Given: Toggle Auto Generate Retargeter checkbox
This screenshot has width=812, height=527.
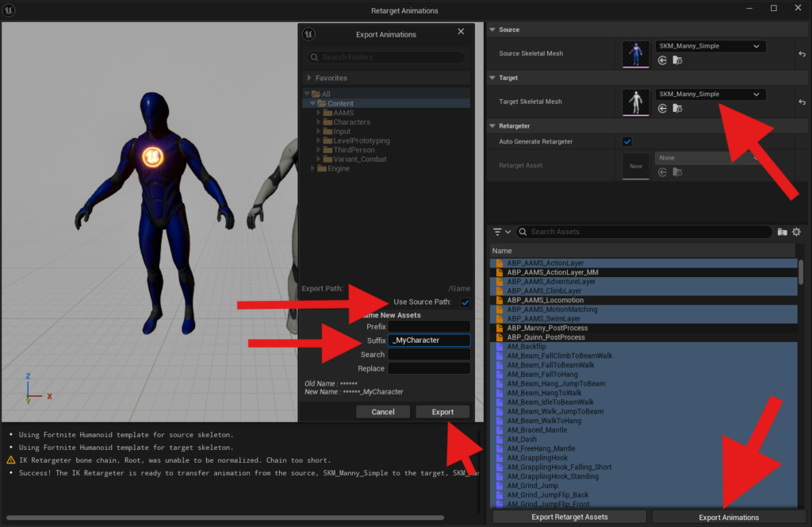Looking at the screenshot, I should coord(627,141).
